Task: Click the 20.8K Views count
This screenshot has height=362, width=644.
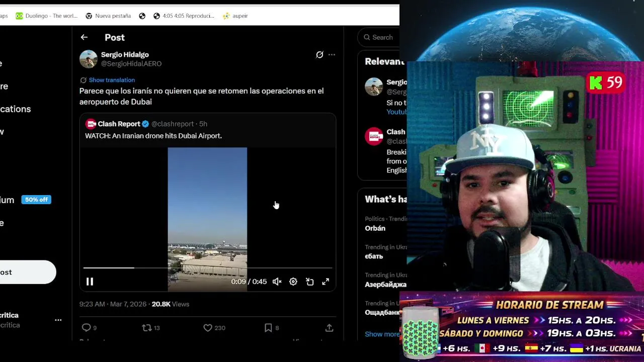Action: point(171,304)
